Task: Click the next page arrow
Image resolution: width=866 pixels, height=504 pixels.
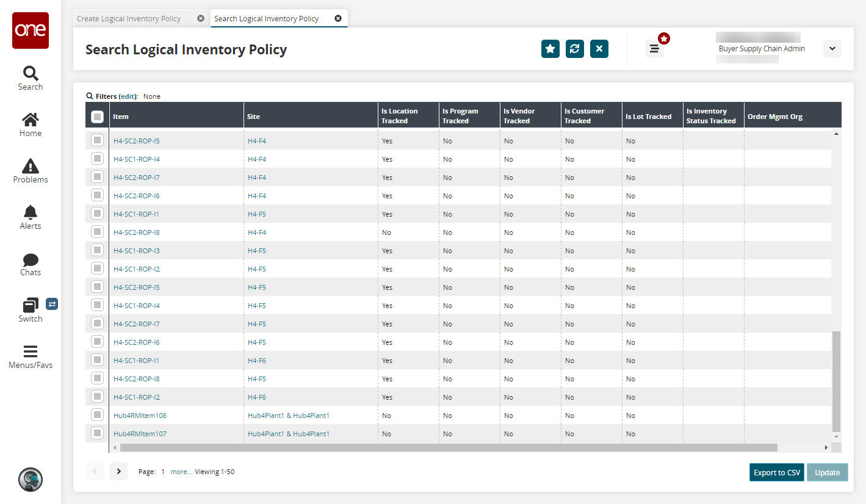Action: [118, 472]
